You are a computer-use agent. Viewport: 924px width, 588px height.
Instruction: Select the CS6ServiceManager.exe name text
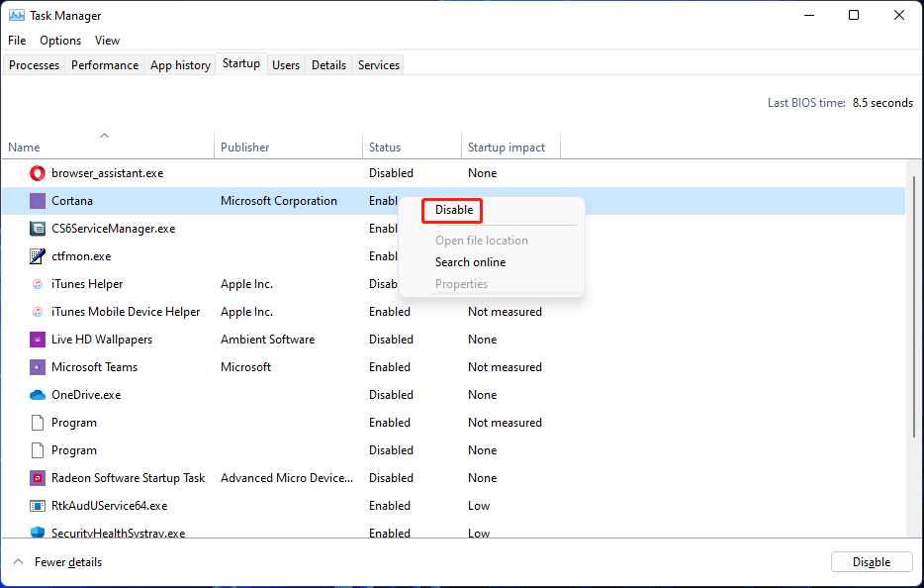click(113, 229)
